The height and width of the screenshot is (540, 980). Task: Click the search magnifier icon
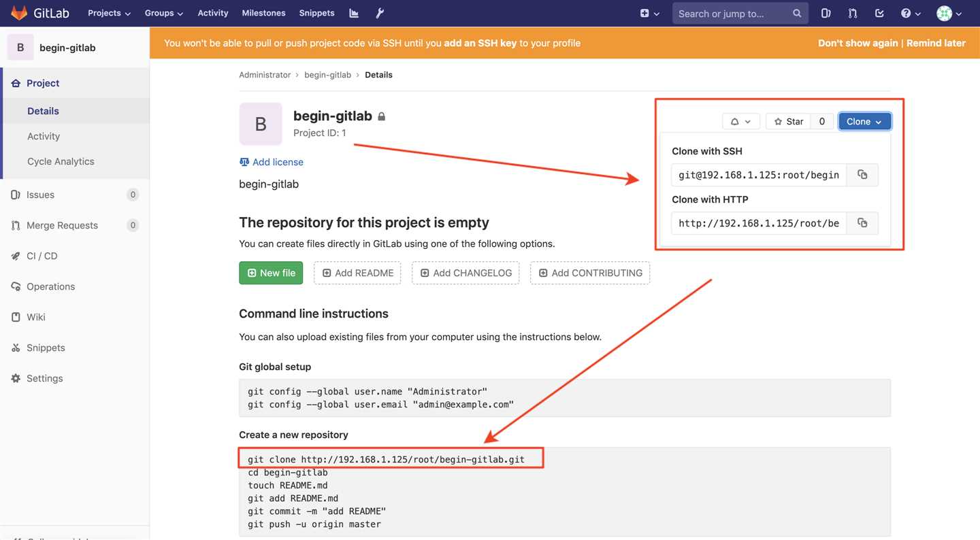(797, 14)
